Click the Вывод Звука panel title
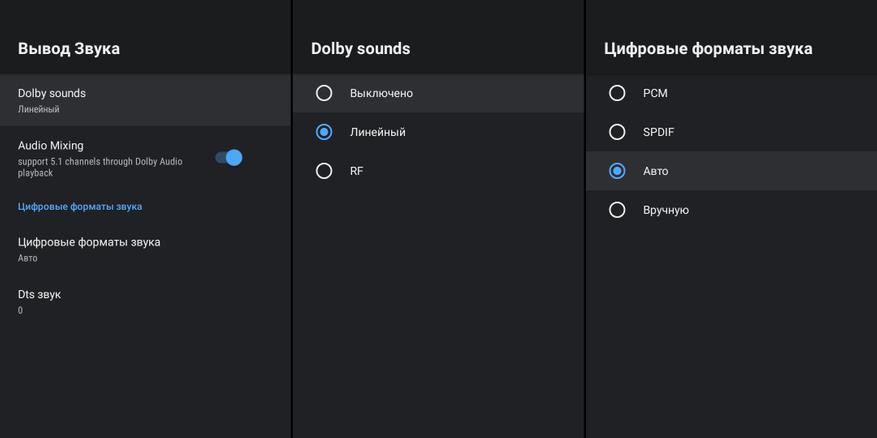Image resolution: width=877 pixels, height=438 pixels. pos(69,49)
